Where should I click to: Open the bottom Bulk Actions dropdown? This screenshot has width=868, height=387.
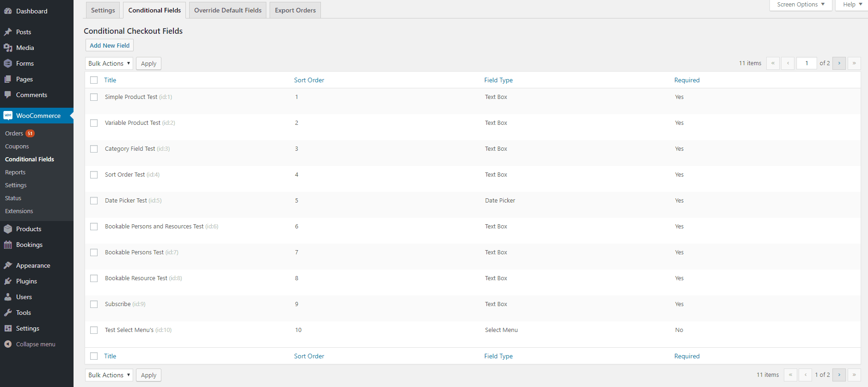[109, 375]
